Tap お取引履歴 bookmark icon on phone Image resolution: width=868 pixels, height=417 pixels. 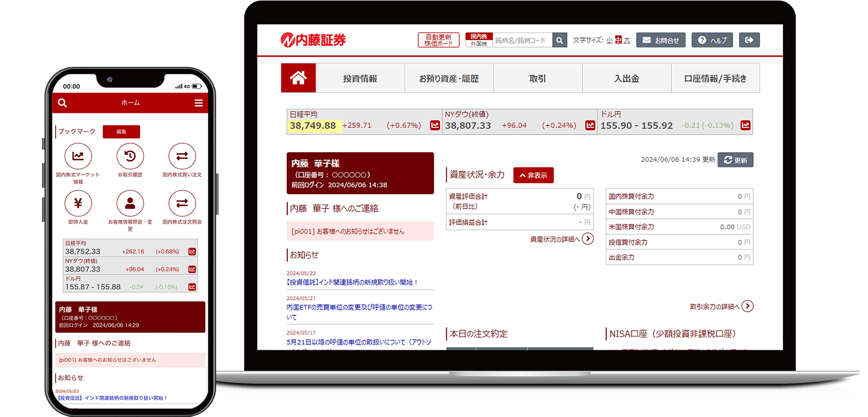point(130,156)
